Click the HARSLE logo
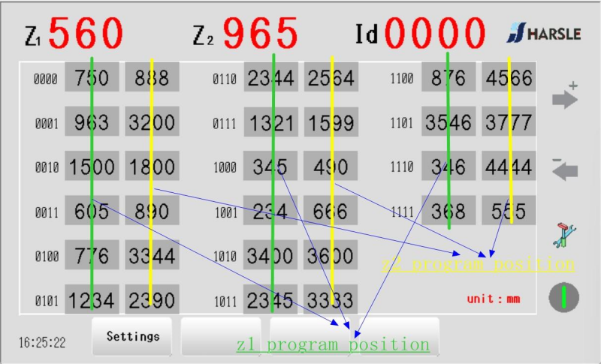The width and height of the screenshot is (601, 364). click(x=544, y=34)
